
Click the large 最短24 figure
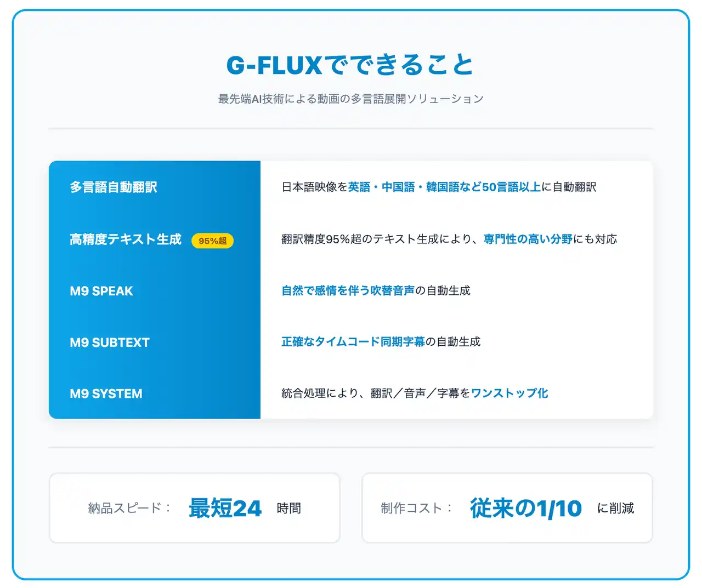(x=225, y=509)
